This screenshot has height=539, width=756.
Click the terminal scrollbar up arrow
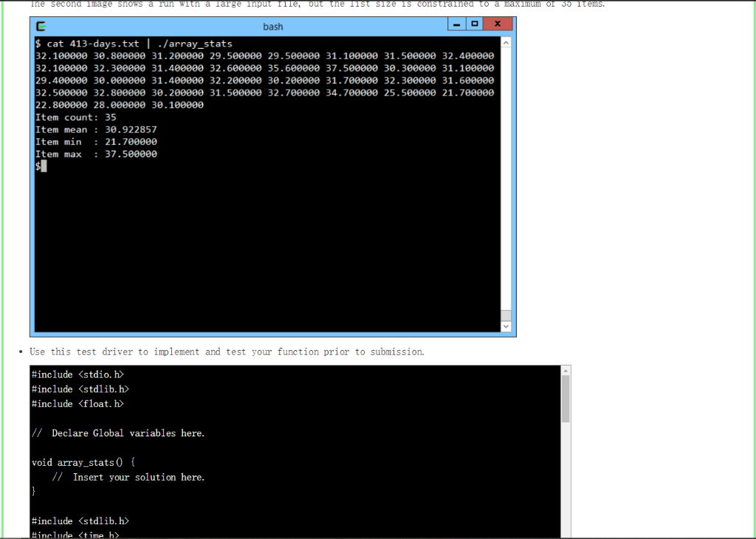coord(505,43)
